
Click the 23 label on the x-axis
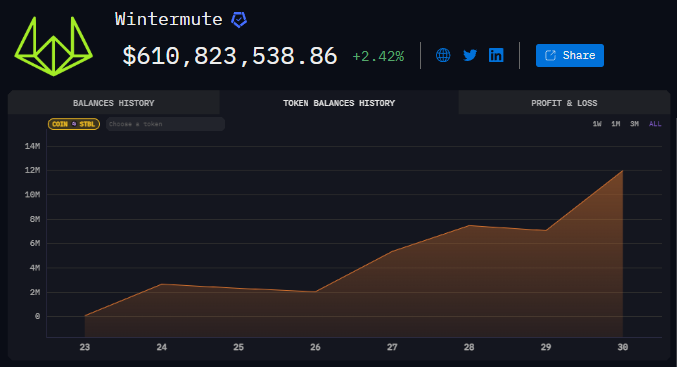(85, 347)
